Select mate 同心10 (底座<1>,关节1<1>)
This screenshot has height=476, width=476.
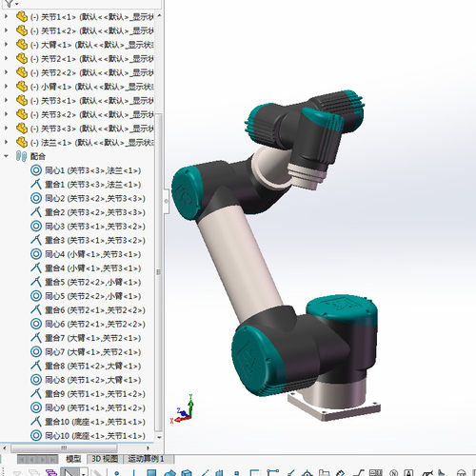[x=88, y=436]
